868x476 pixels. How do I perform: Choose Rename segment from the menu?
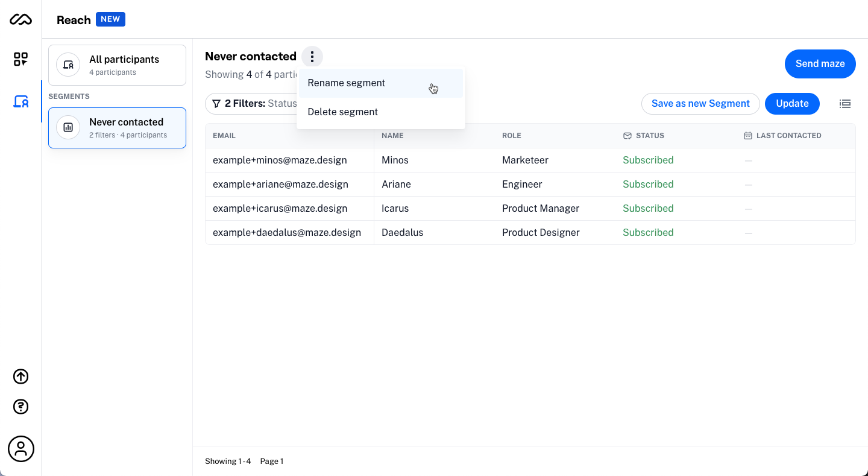346,83
